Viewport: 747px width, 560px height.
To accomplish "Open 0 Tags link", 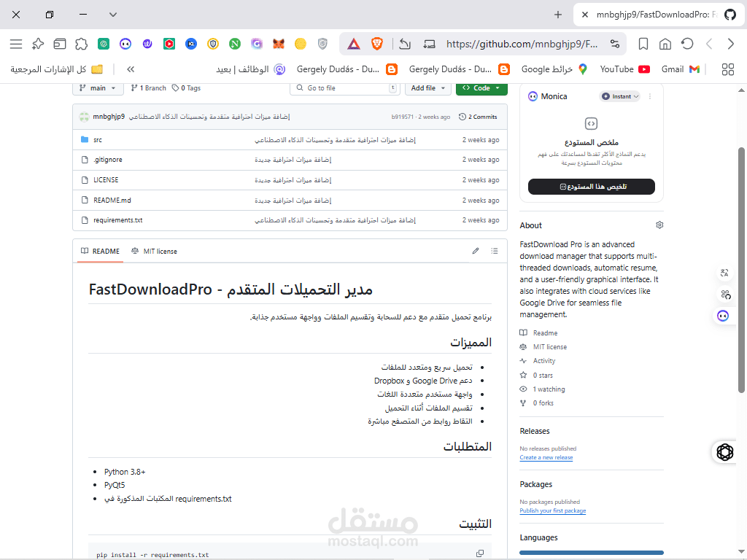I will pyautogui.click(x=186, y=88).
